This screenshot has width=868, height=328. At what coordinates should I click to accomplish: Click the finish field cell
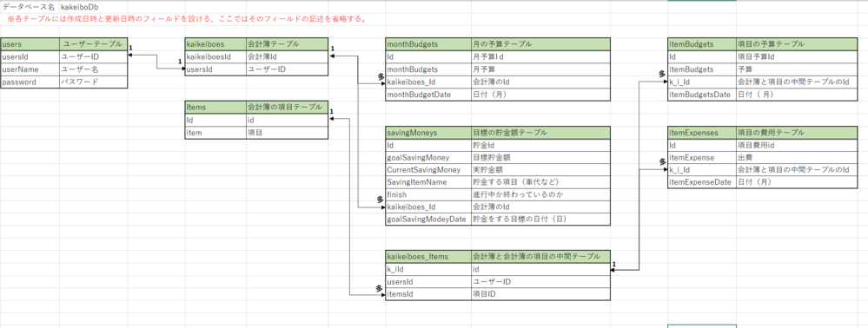tap(427, 194)
